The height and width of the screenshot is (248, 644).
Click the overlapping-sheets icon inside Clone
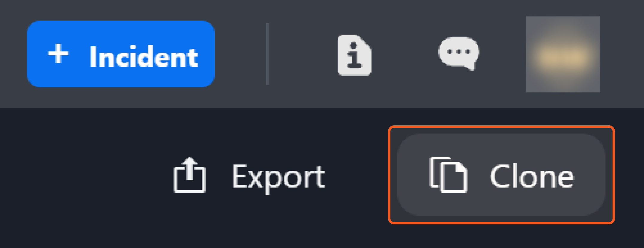tap(448, 174)
